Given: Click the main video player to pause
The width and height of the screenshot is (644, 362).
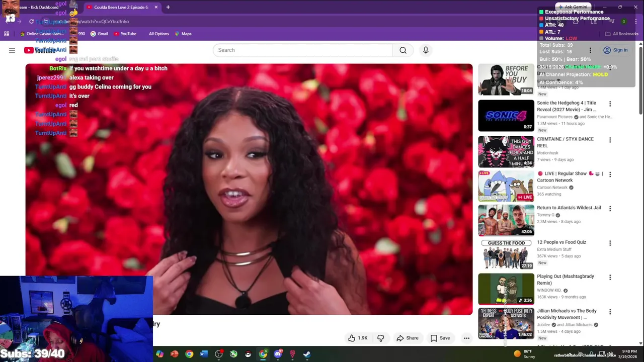Looking at the screenshot, I should tap(249, 190).
